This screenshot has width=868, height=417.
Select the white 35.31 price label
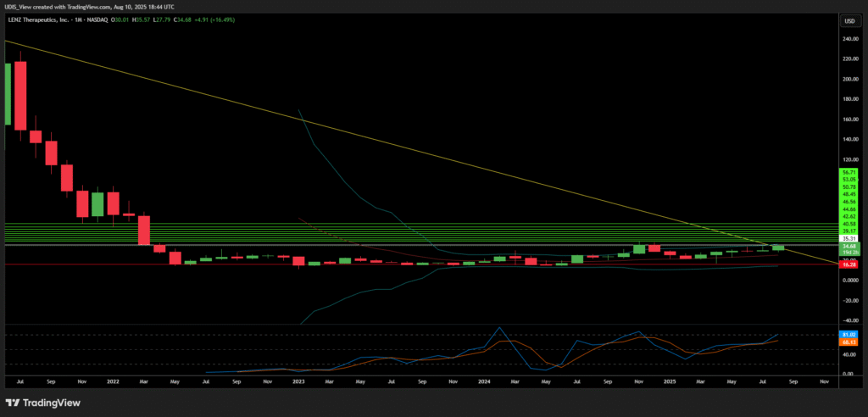848,239
